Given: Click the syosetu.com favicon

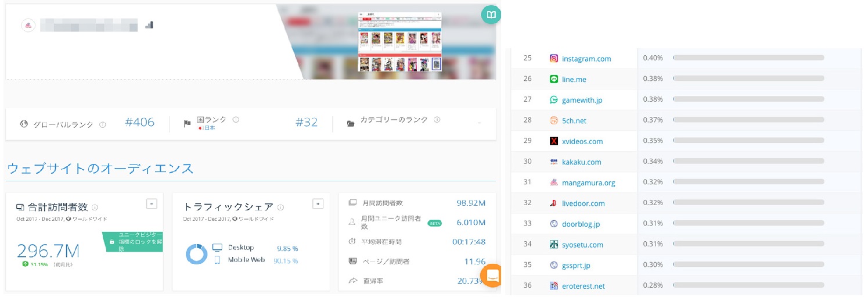Looking at the screenshot, I should pyautogui.click(x=554, y=245).
